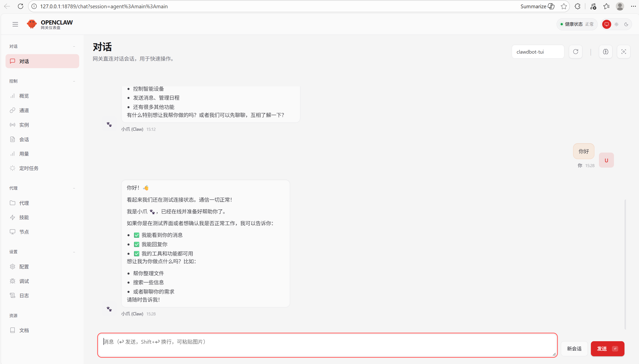This screenshot has height=364, width=639.
Task: Click the chat refresh icon button
Action: (x=575, y=52)
